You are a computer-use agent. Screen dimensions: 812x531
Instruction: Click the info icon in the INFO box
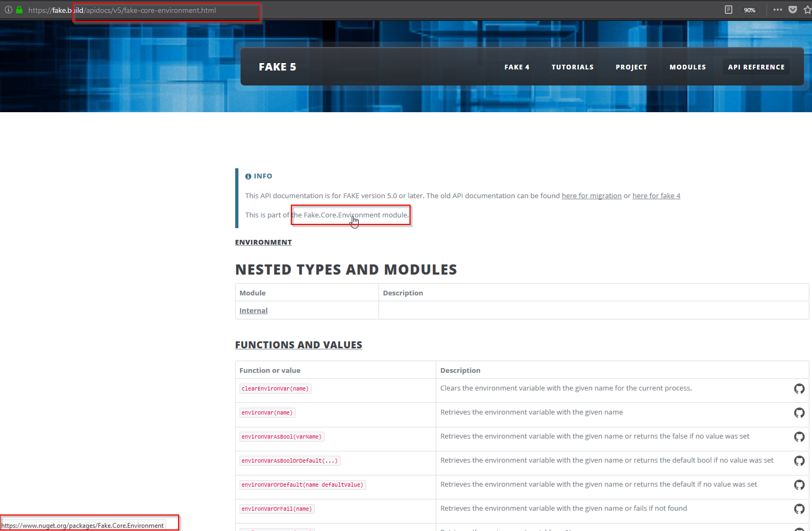[x=248, y=176]
